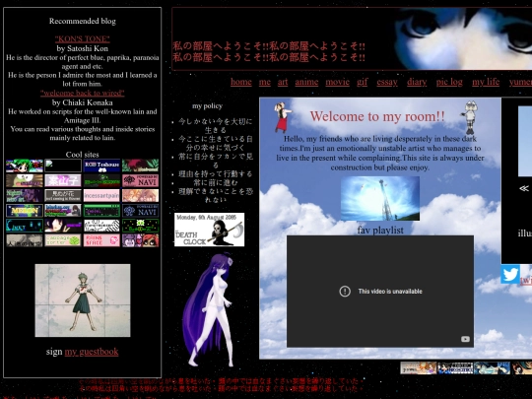Click the previous arrow « in gallery
This screenshot has height=399, width=532.
point(524,188)
